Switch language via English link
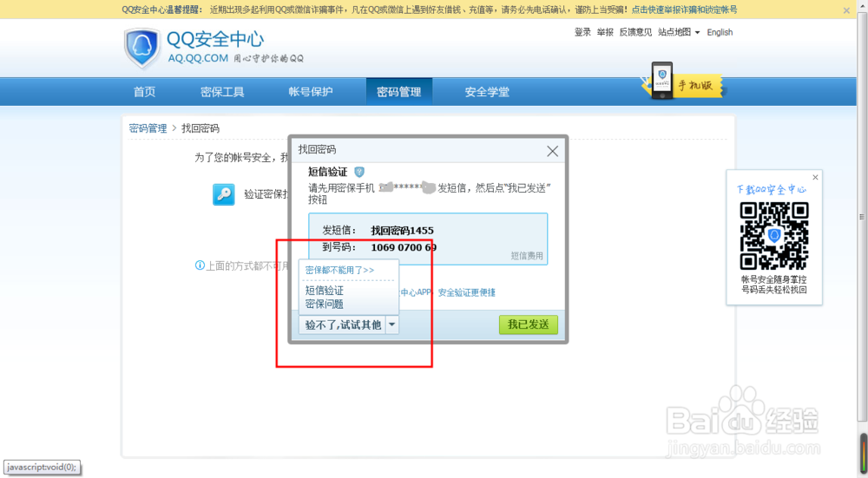Screen dimensions: 868x478 [720, 32]
